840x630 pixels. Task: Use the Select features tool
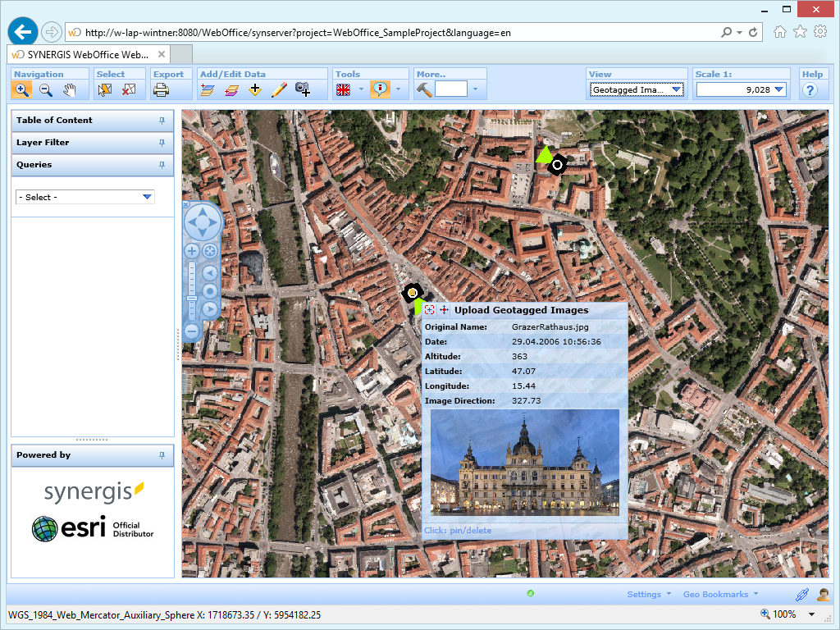point(103,90)
